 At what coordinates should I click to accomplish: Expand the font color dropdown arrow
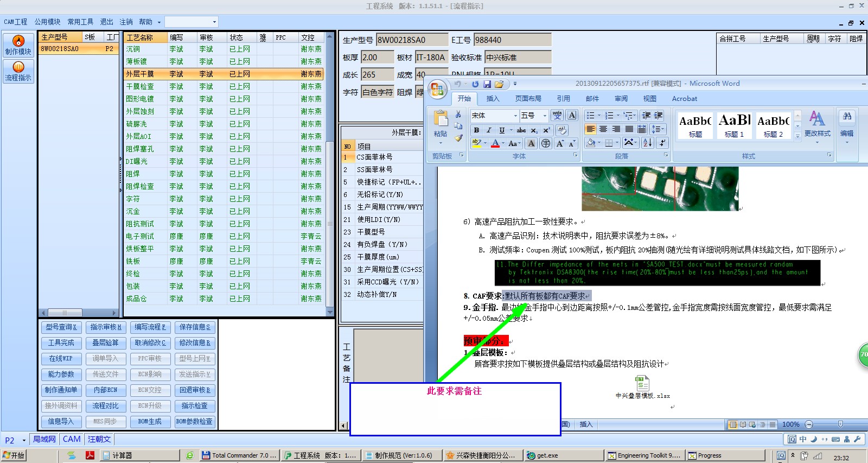tap(503, 143)
